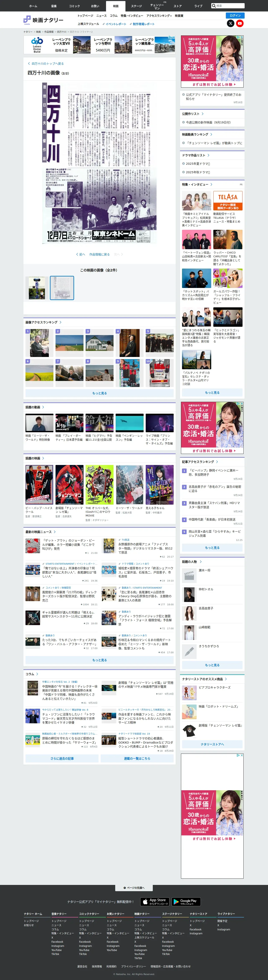Open article ranked 1 ビーバップ静岡イベント

[x=214, y=472]
